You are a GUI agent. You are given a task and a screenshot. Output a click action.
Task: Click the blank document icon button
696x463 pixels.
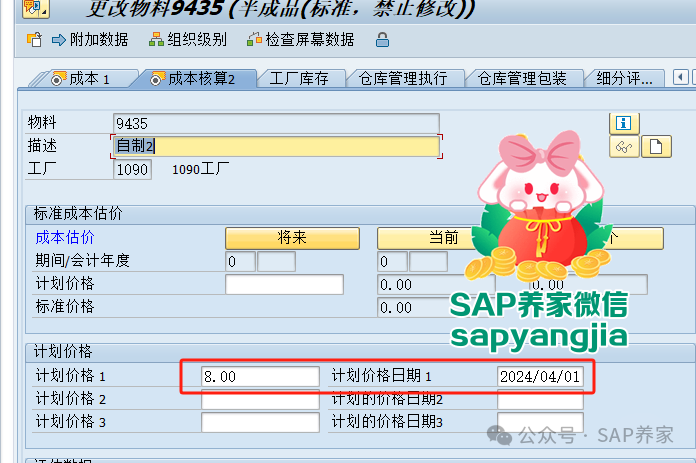[656, 147]
